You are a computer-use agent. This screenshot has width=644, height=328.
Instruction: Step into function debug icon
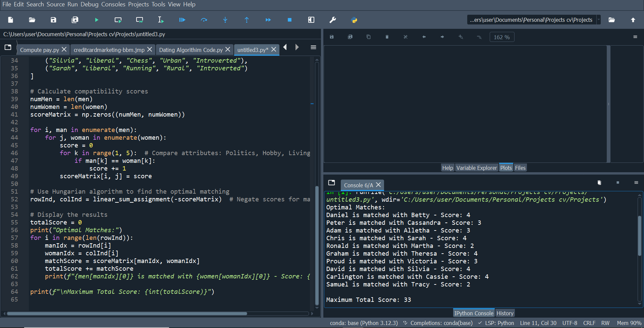(x=225, y=20)
